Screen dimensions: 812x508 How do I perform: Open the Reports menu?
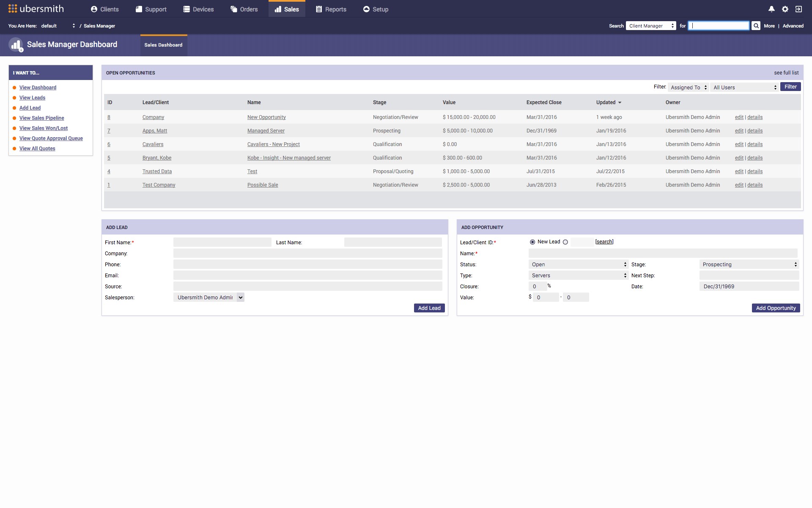coord(331,9)
